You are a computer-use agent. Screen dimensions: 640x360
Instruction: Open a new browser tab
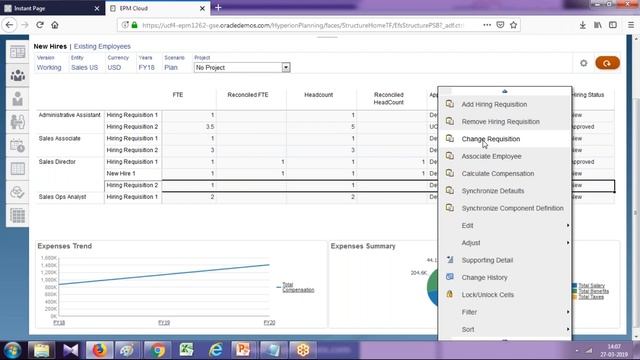[x=218, y=8]
